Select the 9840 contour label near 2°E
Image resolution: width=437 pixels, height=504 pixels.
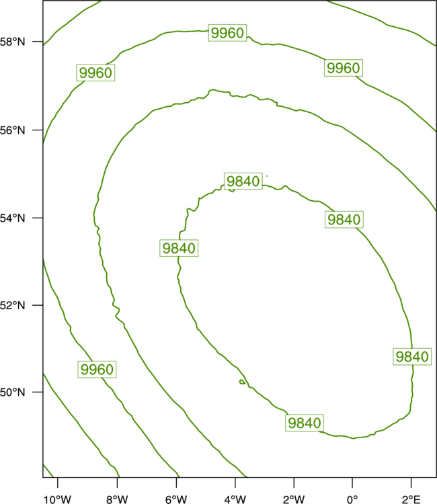412,357
